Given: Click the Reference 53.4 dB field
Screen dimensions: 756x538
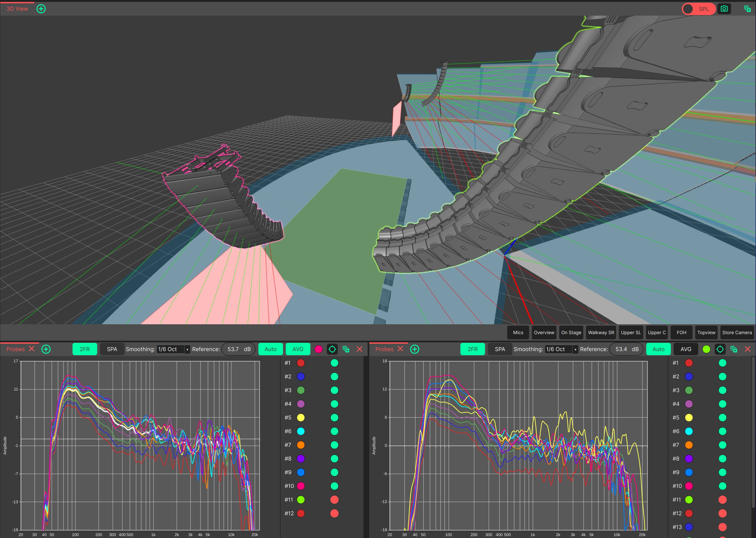Looking at the screenshot, I should click(626, 349).
